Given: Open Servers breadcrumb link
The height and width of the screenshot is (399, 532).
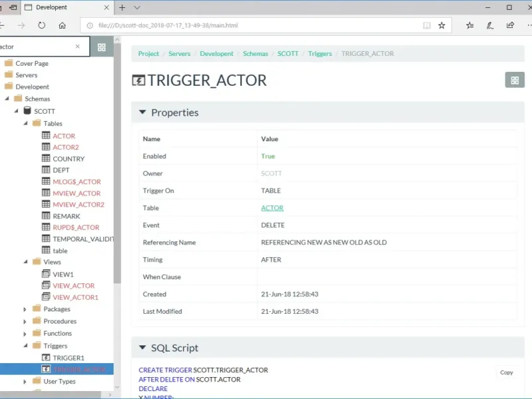Looking at the screenshot, I should click(x=179, y=54).
